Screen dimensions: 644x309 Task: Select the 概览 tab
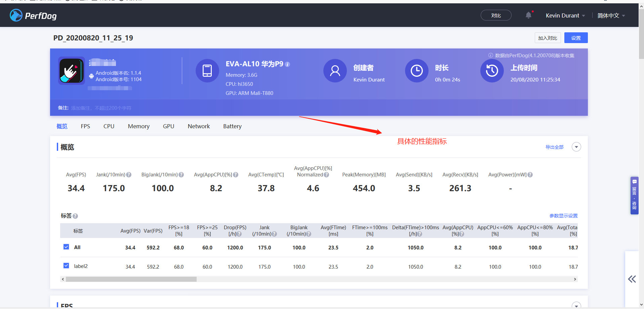[62, 126]
